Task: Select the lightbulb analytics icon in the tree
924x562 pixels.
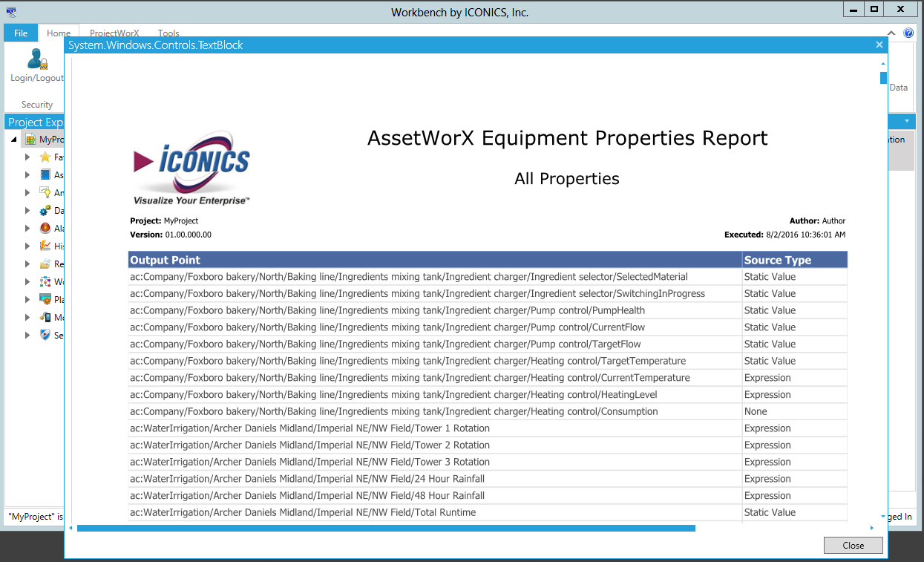Action: (x=45, y=193)
